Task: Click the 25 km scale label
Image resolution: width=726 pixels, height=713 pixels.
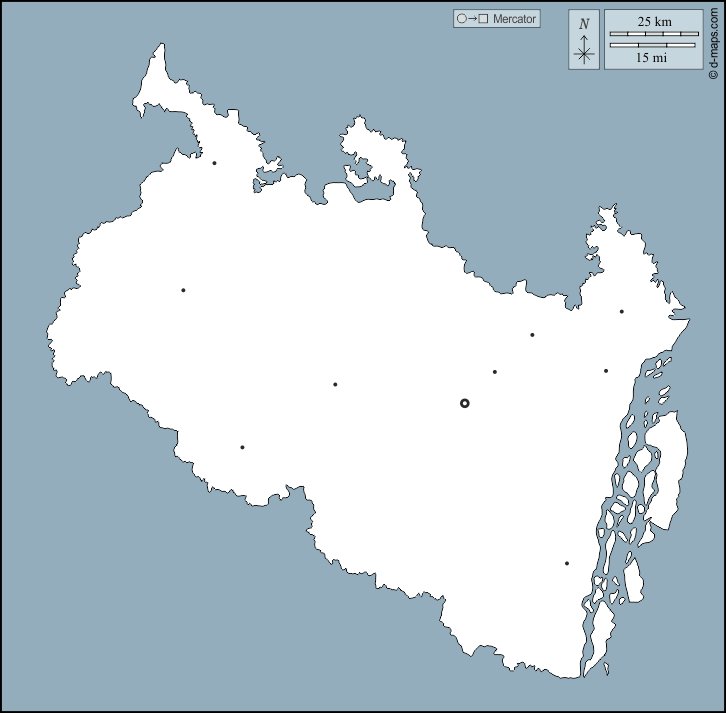Action: [654, 22]
